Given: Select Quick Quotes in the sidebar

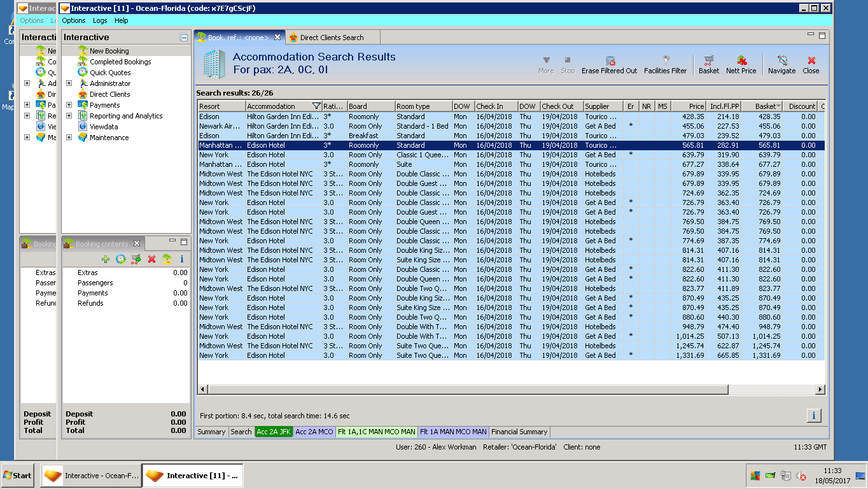Looking at the screenshot, I should click(110, 73).
